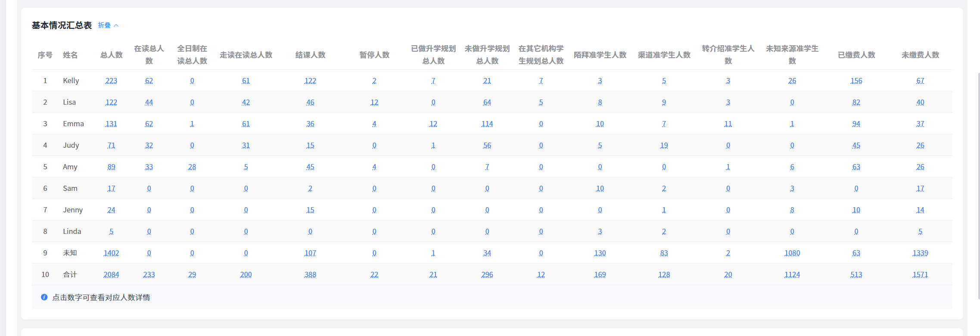Click the name Emma in row 3
980x336 pixels.
[73, 124]
